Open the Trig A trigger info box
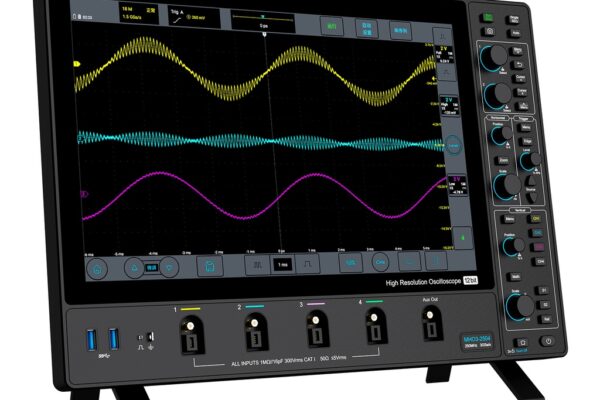The height and width of the screenshot is (400, 600). 194,17
